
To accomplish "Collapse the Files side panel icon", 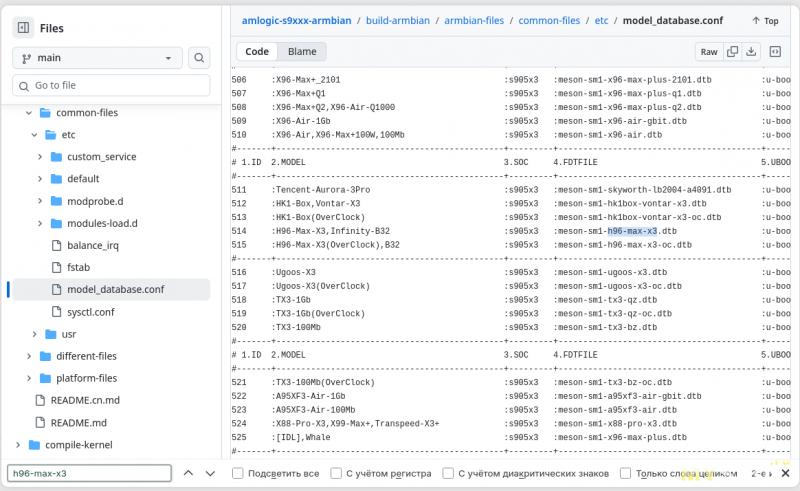I will click(x=24, y=28).
